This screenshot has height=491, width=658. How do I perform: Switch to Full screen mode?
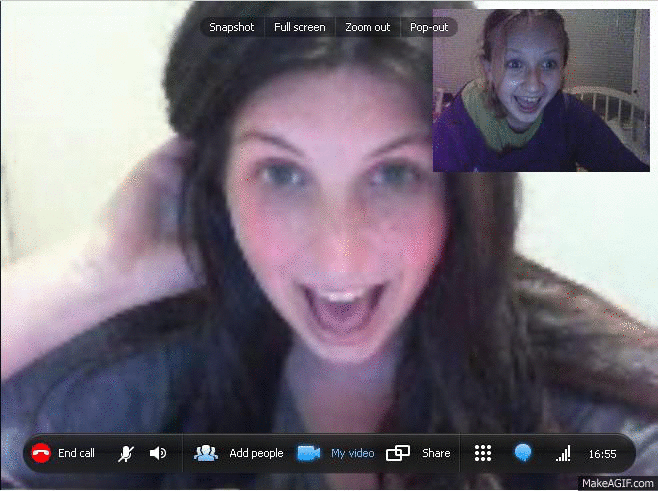tap(299, 27)
